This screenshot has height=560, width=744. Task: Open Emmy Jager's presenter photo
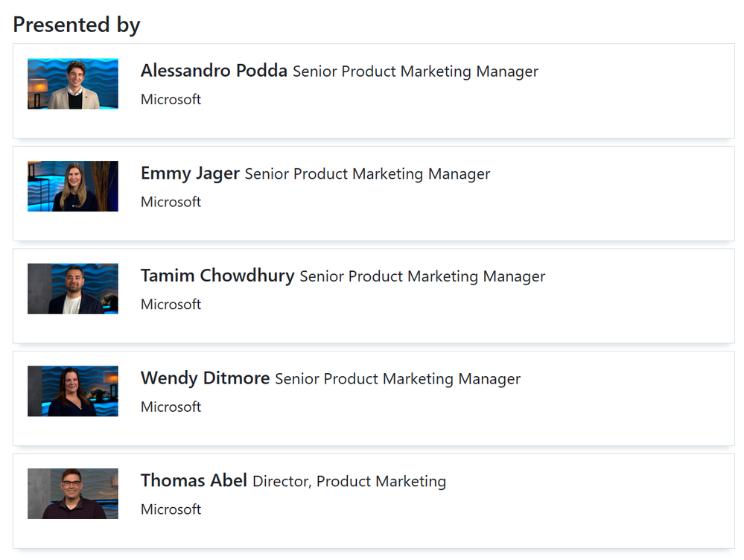pos(72,186)
